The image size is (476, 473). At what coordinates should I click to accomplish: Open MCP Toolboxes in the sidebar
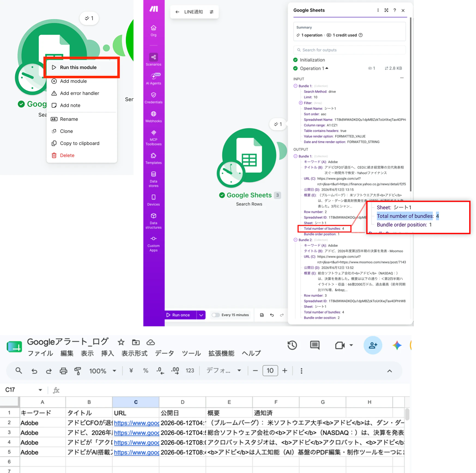153,138
